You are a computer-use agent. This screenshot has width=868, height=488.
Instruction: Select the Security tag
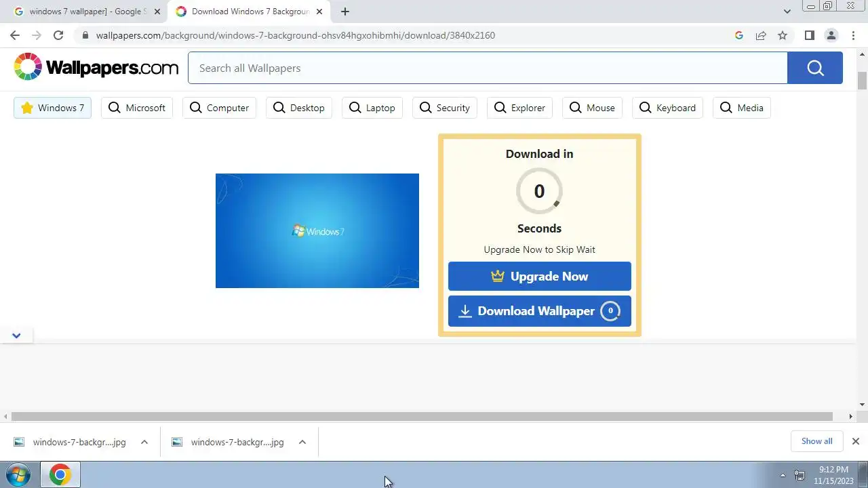click(445, 108)
